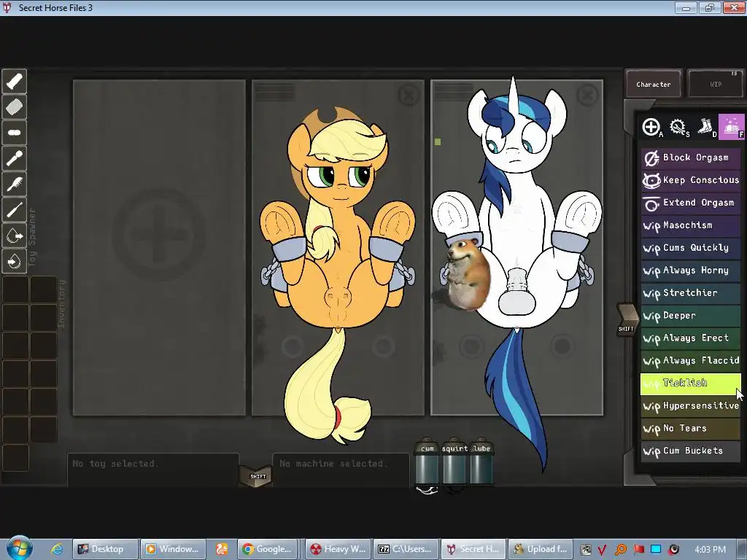Select the hairbrush toy icon
747x560 pixels.
15,184
